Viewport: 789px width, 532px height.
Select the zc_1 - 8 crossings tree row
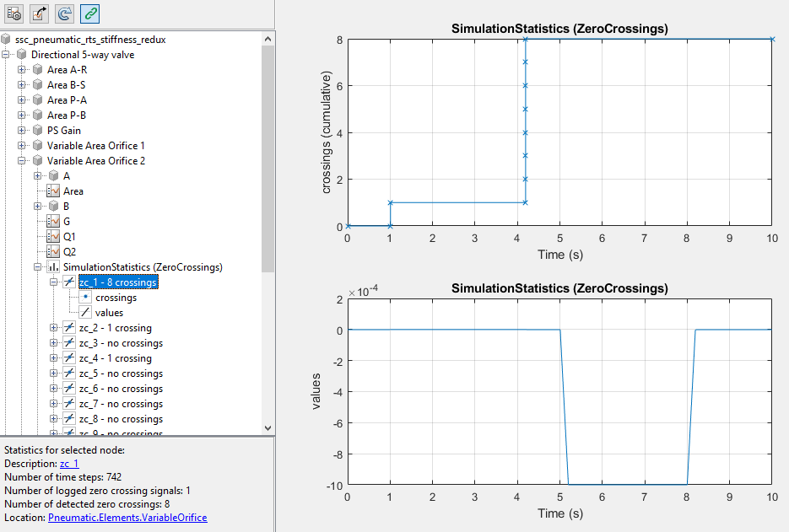coord(118,282)
